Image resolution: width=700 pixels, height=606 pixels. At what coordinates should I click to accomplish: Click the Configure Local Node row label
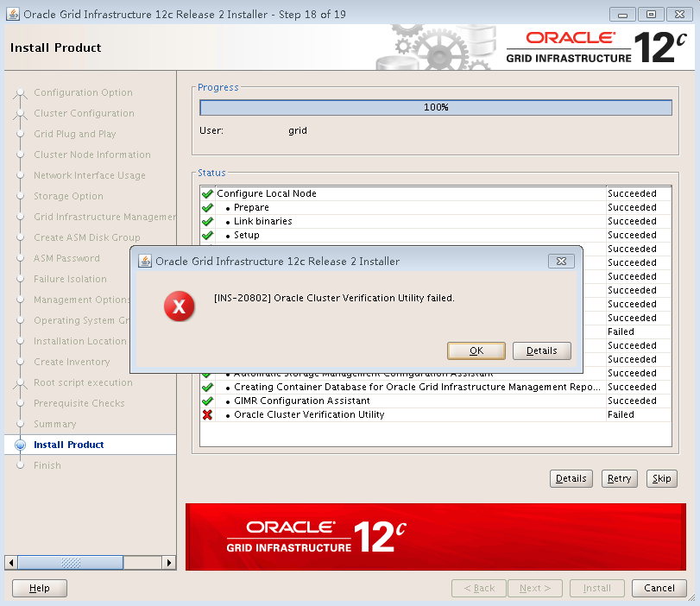point(267,193)
